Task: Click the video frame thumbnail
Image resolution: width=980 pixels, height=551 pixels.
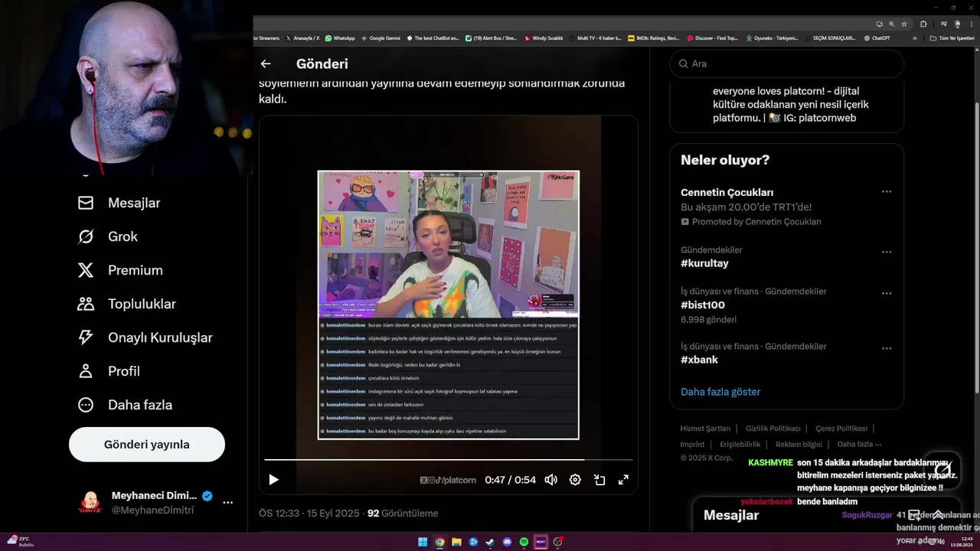Action: 449,305
